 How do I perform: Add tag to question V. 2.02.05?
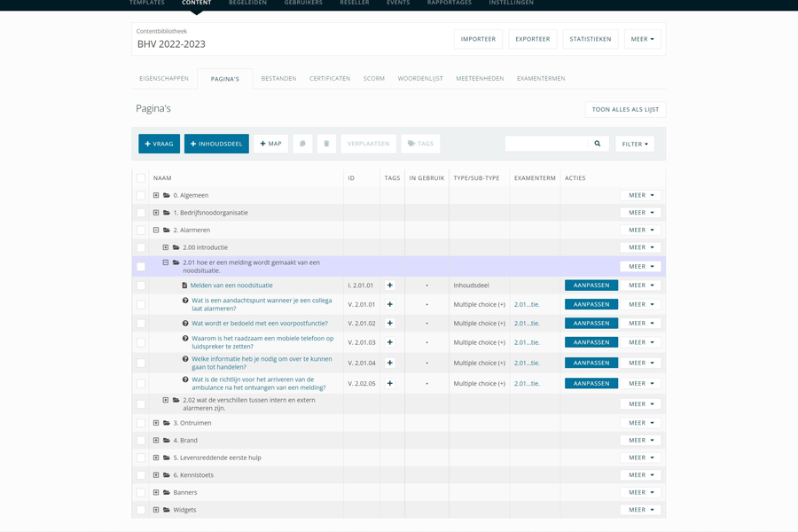[x=390, y=383]
